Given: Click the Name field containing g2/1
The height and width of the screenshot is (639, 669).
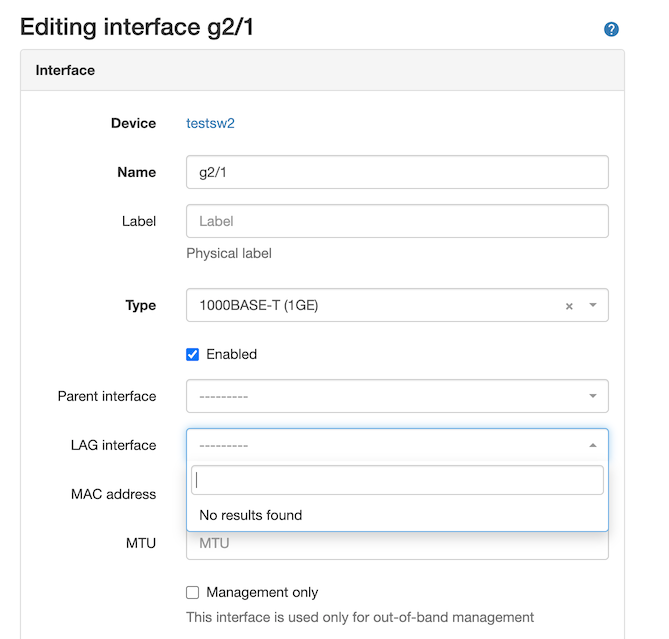Looking at the screenshot, I should [x=397, y=172].
